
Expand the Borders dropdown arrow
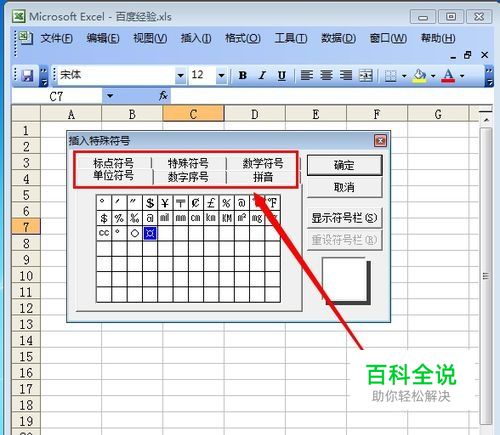click(404, 76)
